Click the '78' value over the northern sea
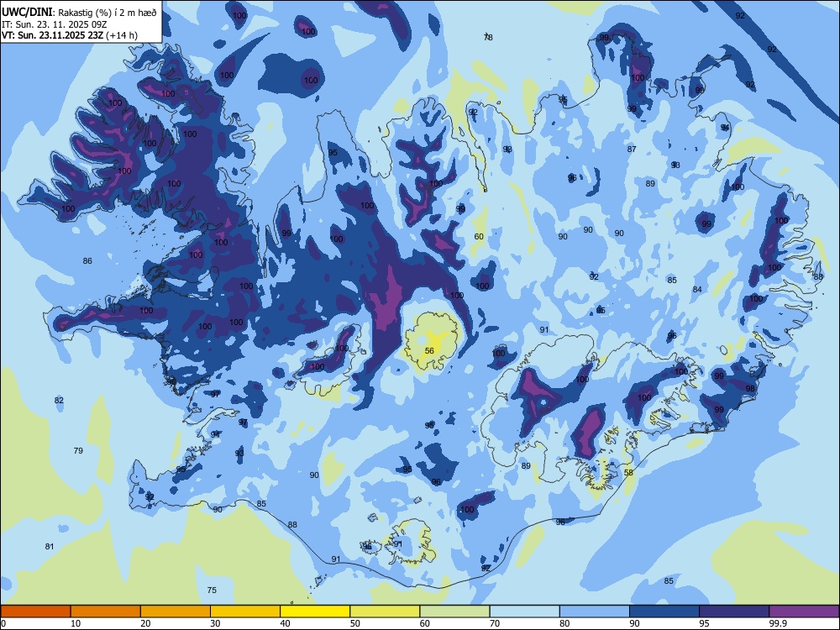This screenshot has width=840, height=630. pos(488,37)
